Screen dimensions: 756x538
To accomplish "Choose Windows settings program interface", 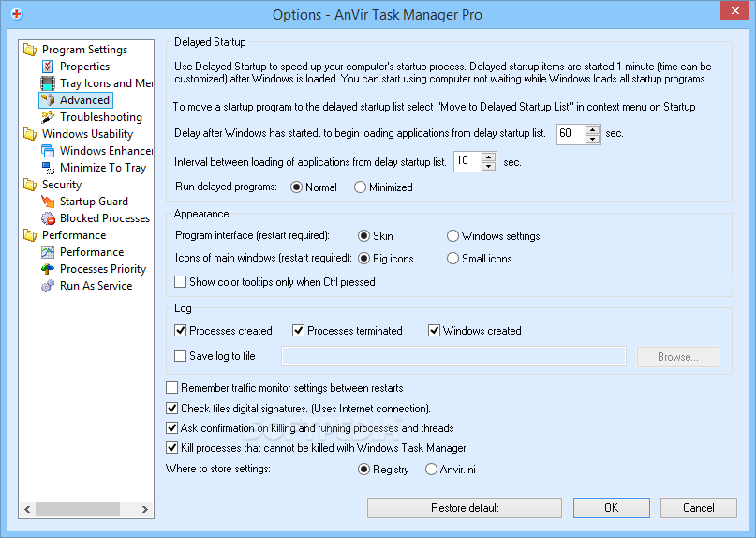I will 494,236.
